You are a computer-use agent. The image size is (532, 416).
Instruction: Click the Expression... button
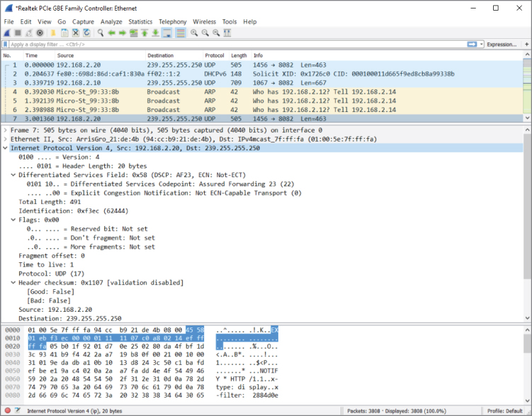[x=502, y=44]
